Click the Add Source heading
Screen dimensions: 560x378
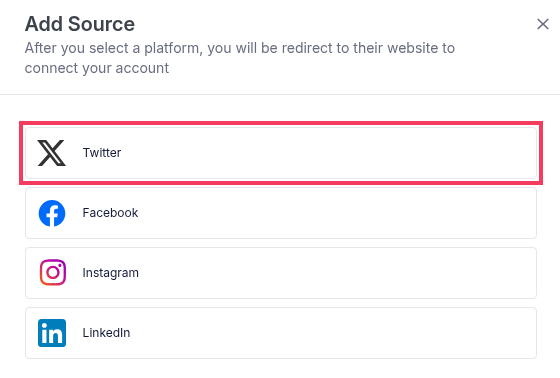pyautogui.click(x=80, y=24)
